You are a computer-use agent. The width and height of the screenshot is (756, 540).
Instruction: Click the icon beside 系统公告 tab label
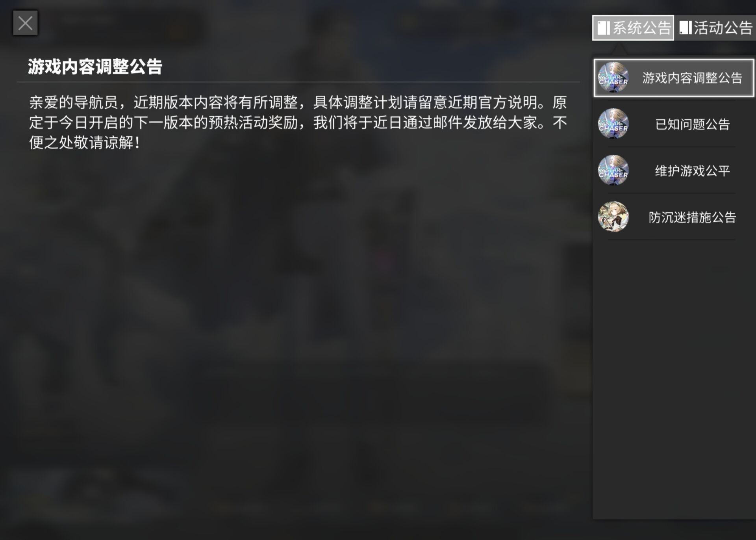coord(604,28)
